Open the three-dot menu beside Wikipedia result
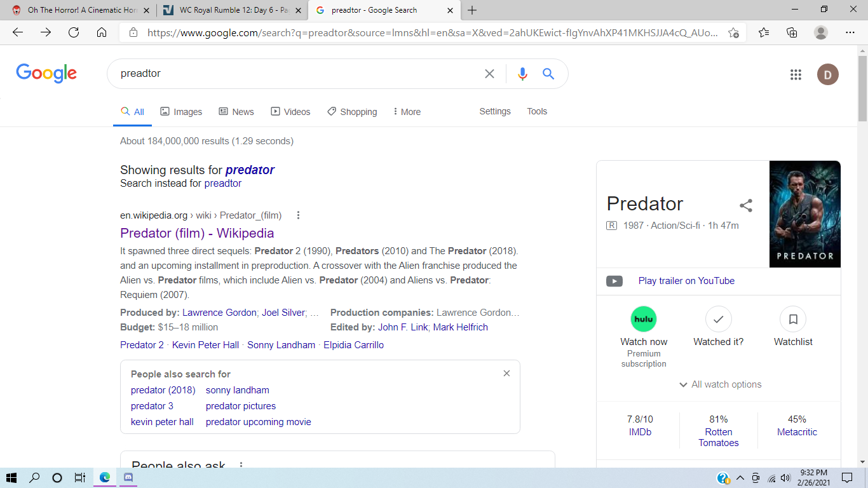Viewport: 868px width, 488px height. click(x=298, y=215)
